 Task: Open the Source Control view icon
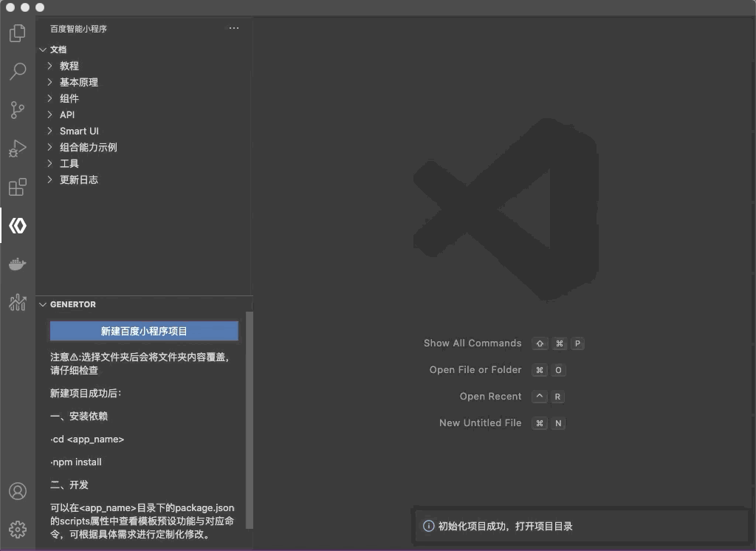tap(18, 110)
